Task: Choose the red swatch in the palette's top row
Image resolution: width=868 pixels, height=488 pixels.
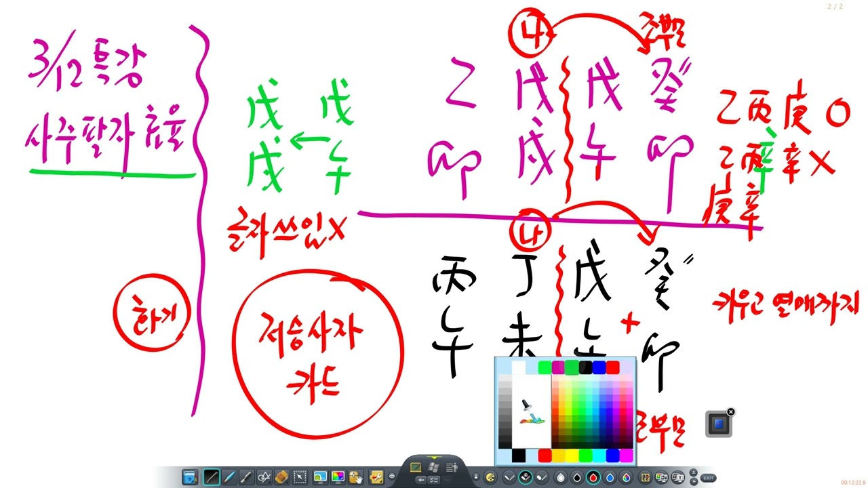Action: [613, 367]
